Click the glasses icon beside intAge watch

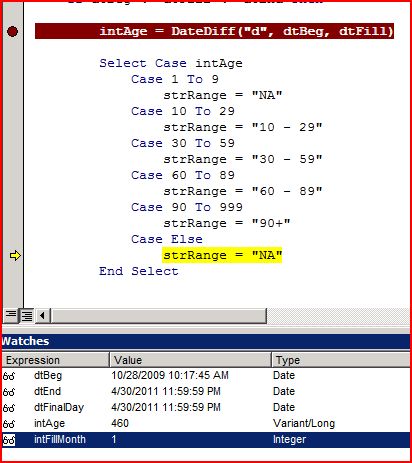(x=9, y=424)
